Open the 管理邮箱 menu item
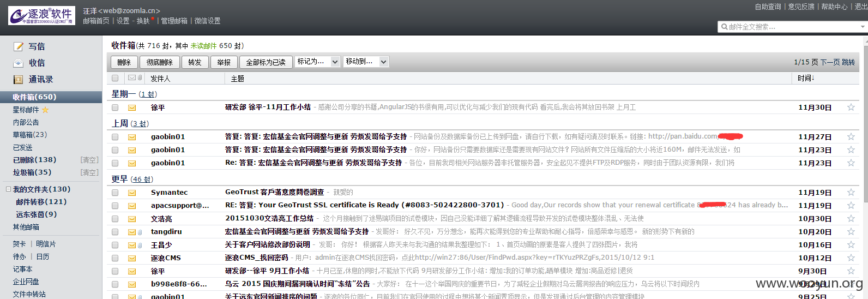The height and width of the screenshot is (299, 868). [x=174, y=21]
